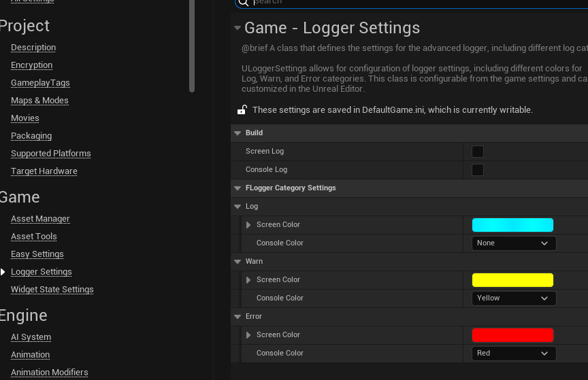Open the Log Console Color dropdown
588x380 pixels.
click(514, 243)
